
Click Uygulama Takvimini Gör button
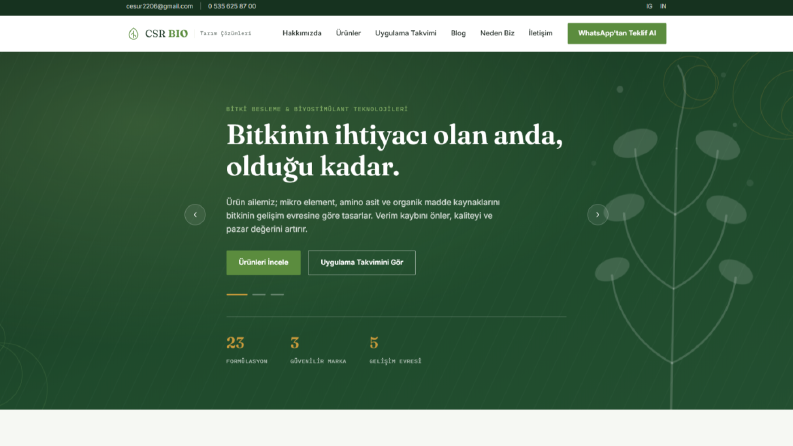362,262
